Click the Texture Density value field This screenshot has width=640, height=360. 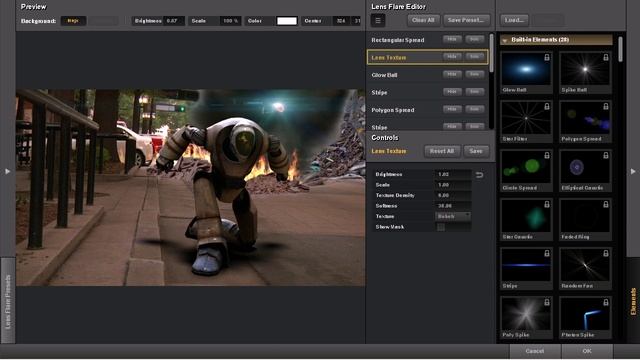(453, 196)
